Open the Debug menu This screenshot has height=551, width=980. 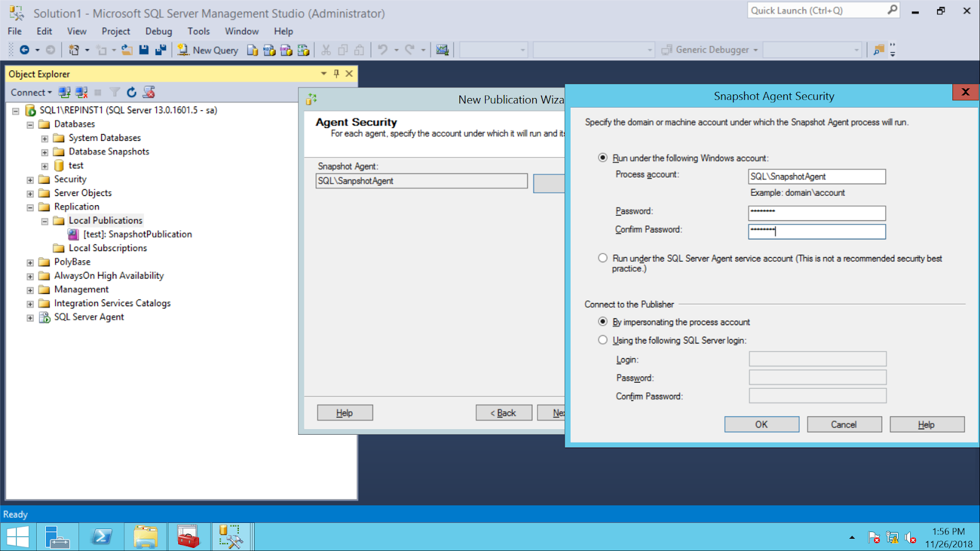click(159, 31)
